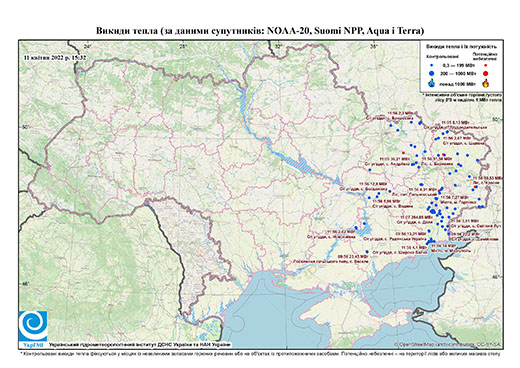Click the blue flame legend icon
The width and height of the screenshot is (520, 368).
pyautogui.click(x=432, y=83)
